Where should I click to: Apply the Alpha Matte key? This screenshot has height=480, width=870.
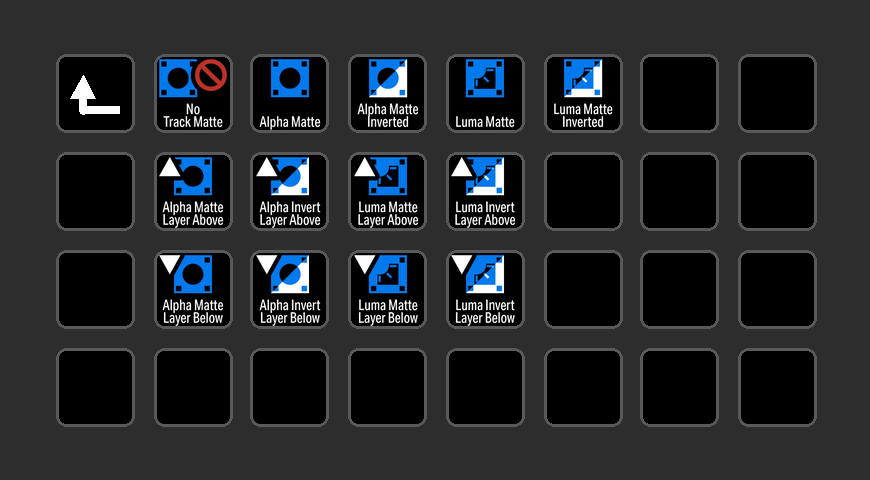290,93
